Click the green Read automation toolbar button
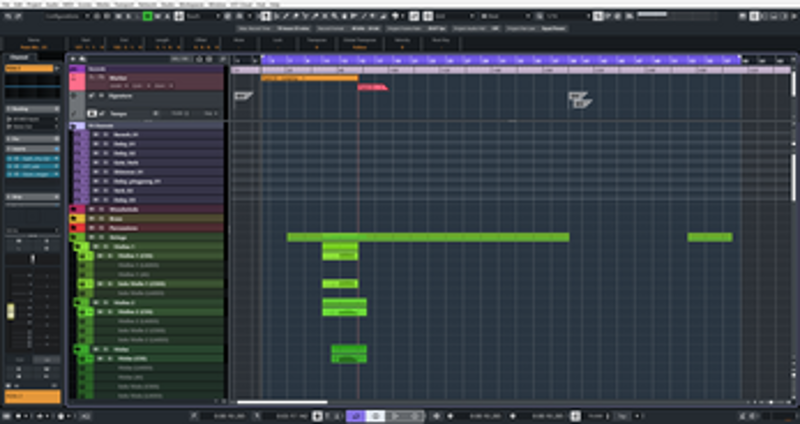The height and width of the screenshot is (424, 800). (148, 17)
